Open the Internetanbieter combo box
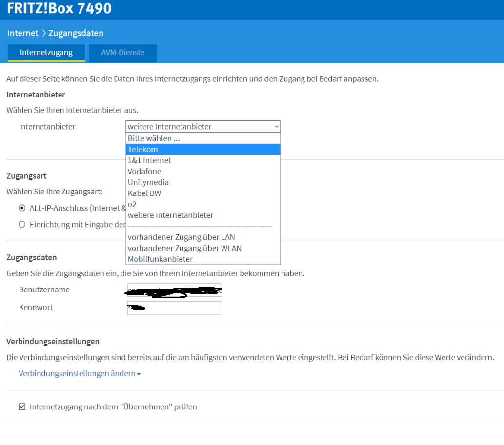504x445 pixels. [203, 127]
